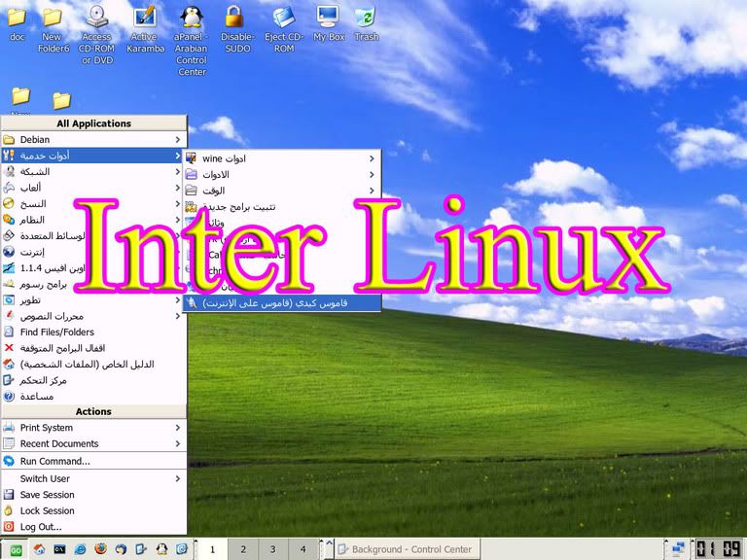Open الوقت time submenu item
The image size is (747, 560).
click(281, 191)
